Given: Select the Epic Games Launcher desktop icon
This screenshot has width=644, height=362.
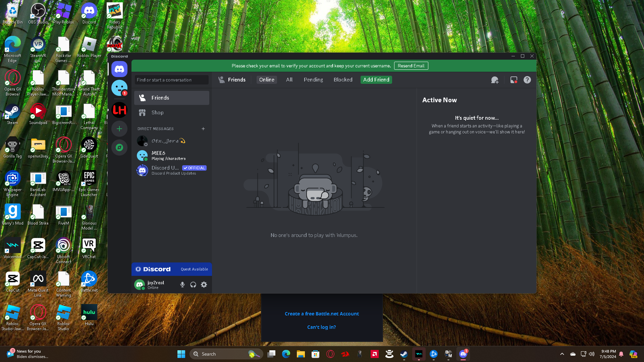Looking at the screenshot, I should [x=89, y=184].
